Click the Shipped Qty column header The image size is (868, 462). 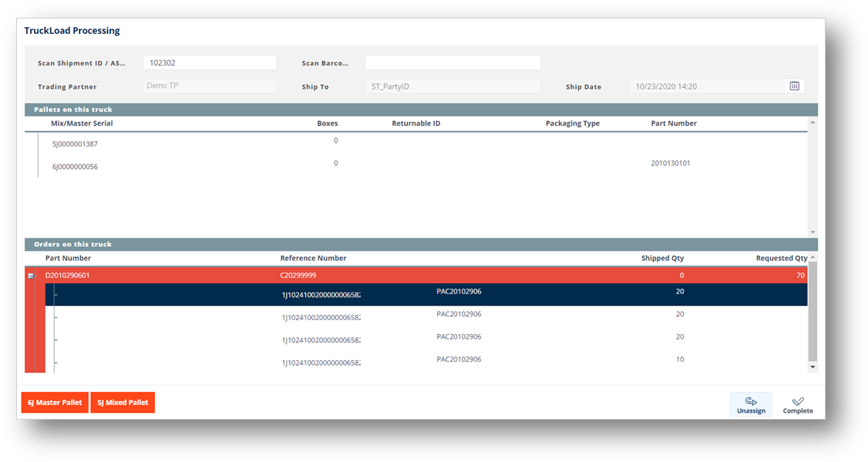pos(662,258)
